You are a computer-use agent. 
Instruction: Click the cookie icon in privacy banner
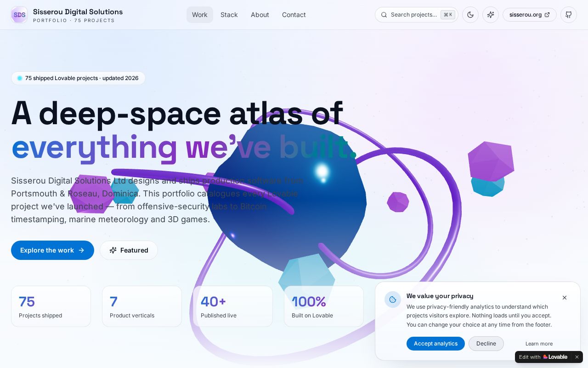[393, 299]
